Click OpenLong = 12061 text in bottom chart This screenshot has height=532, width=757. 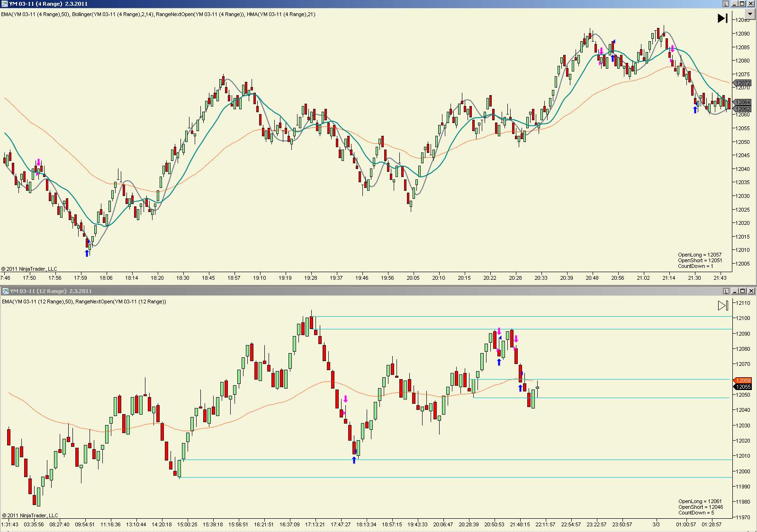[700, 501]
